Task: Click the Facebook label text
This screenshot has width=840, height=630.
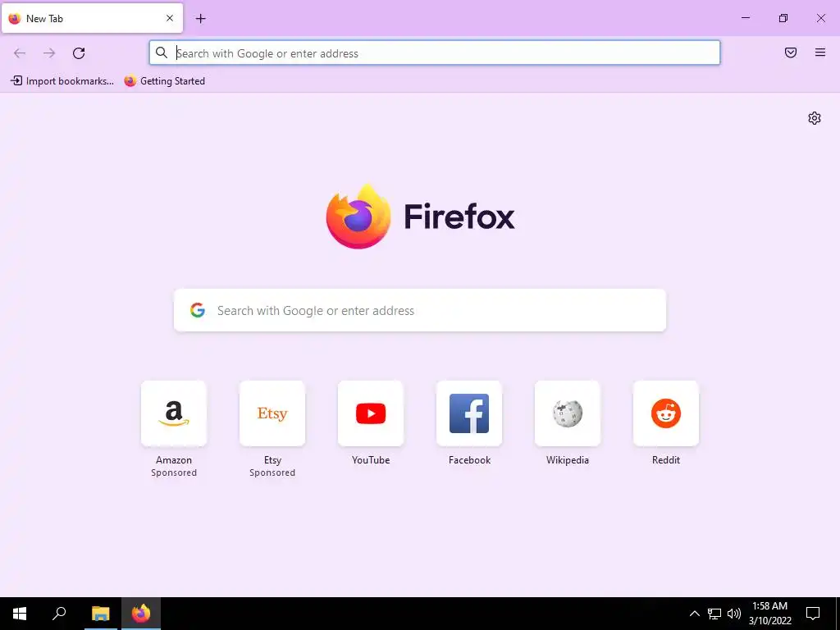Action: pyautogui.click(x=469, y=460)
